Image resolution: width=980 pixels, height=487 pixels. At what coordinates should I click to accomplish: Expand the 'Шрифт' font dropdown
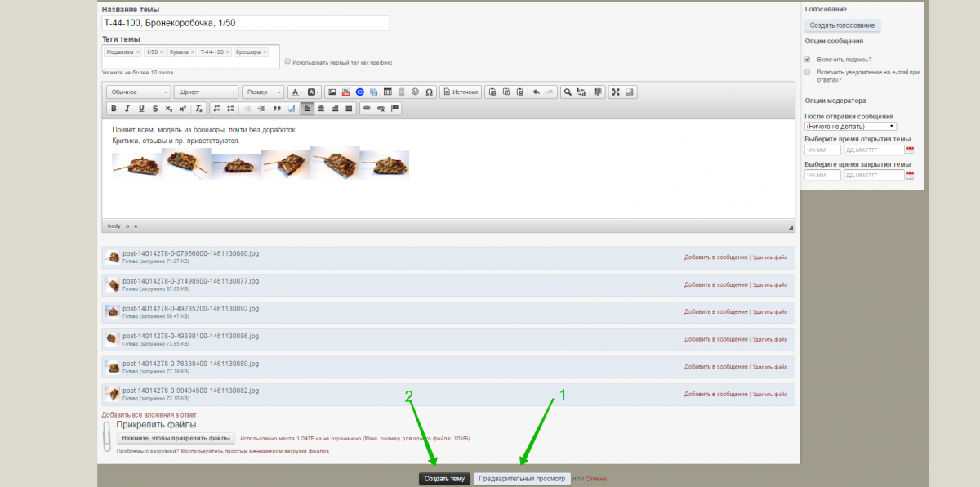206,92
